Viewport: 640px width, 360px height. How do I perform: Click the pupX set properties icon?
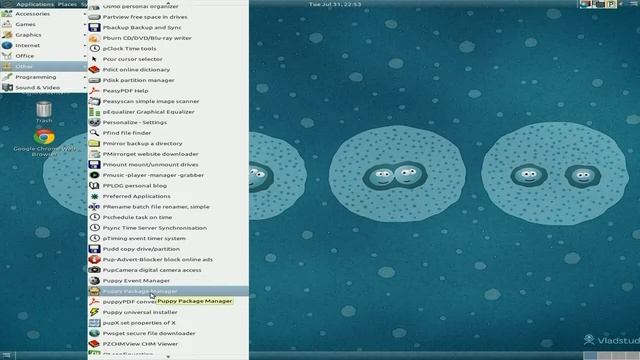click(94, 323)
